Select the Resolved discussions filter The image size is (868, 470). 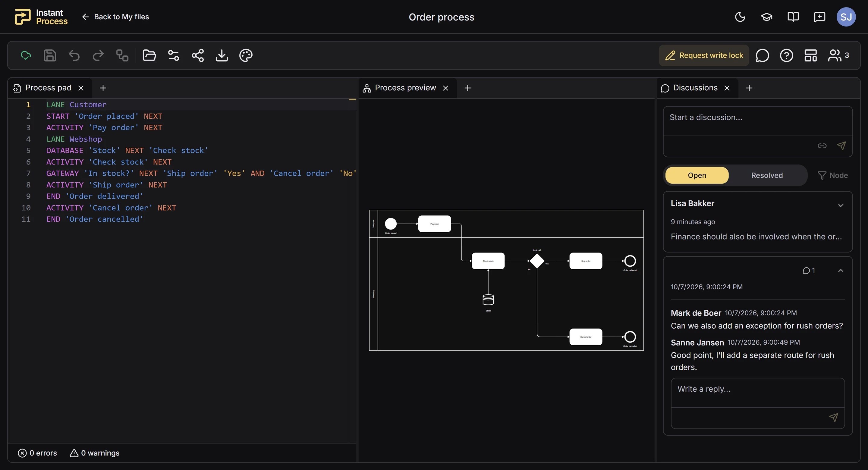click(767, 175)
